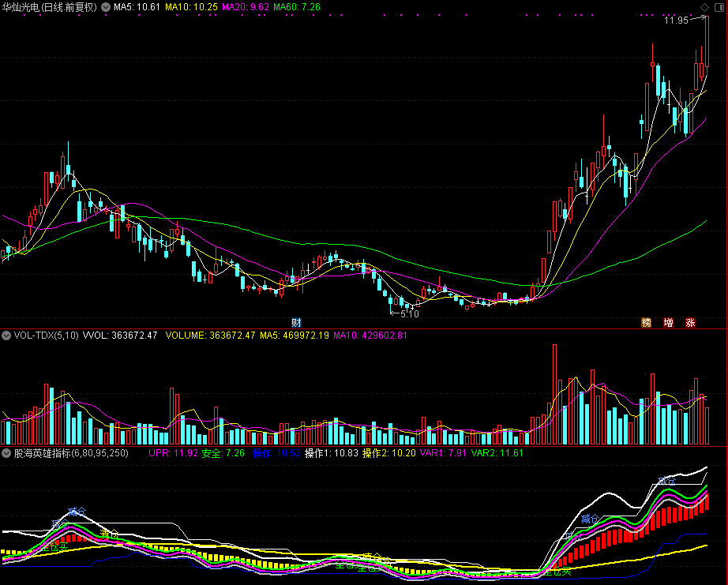This screenshot has height=585, width=728.
Task: Expand the 华灿光电 main chart dropdown arrow
Action: click(x=106, y=7)
